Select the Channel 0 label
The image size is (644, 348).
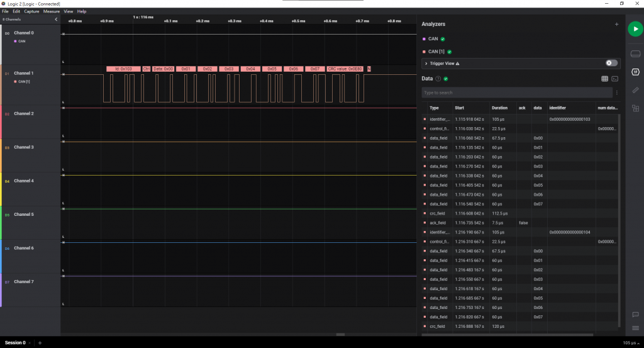(x=24, y=33)
